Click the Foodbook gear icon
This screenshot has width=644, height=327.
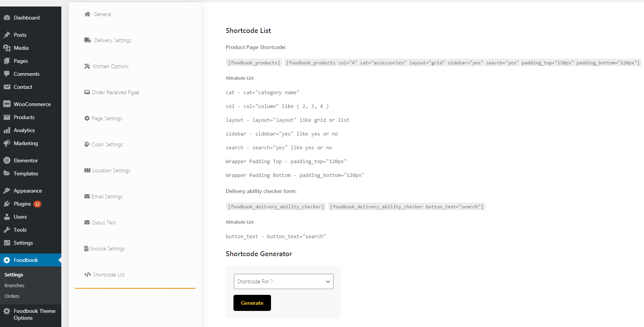point(7,260)
